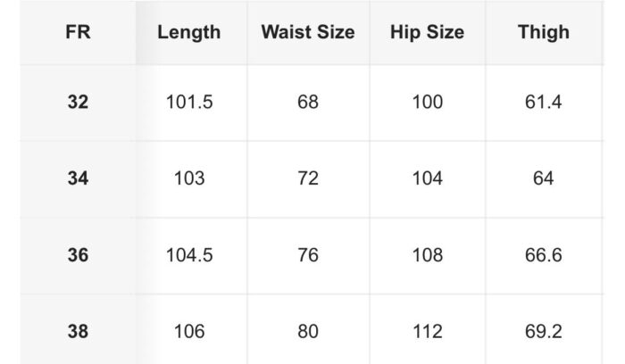The width and height of the screenshot is (625, 364).
Task: Select size 36 row label
Action: [x=79, y=255]
